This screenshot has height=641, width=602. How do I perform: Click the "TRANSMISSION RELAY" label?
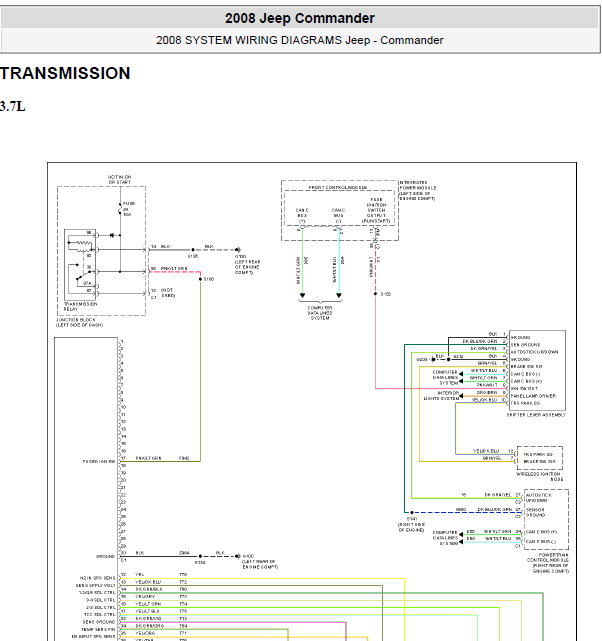[x=81, y=307]
